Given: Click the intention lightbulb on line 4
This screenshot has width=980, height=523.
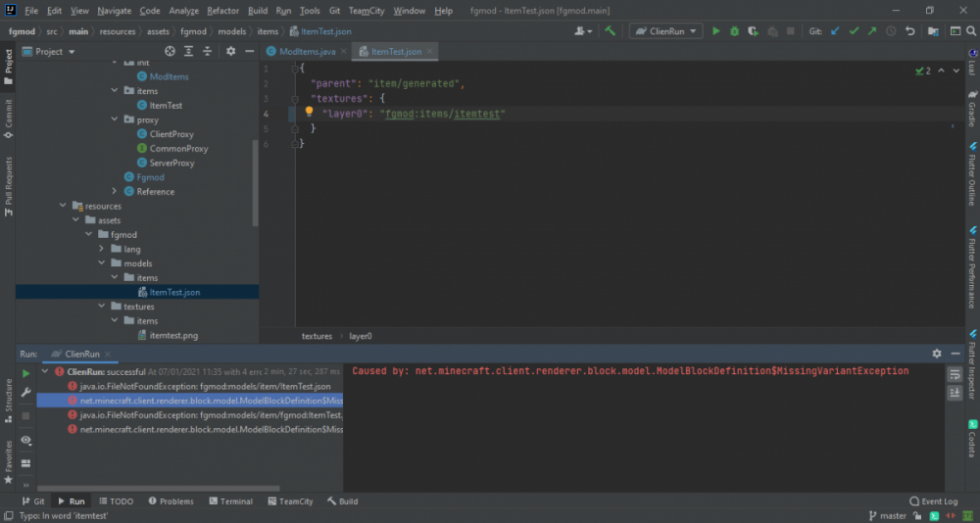Looking at the screenshot, I should tap(309, 112).
